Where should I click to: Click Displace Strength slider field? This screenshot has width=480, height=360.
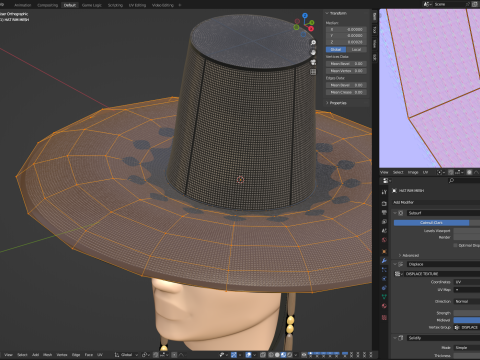click(467, 313)
